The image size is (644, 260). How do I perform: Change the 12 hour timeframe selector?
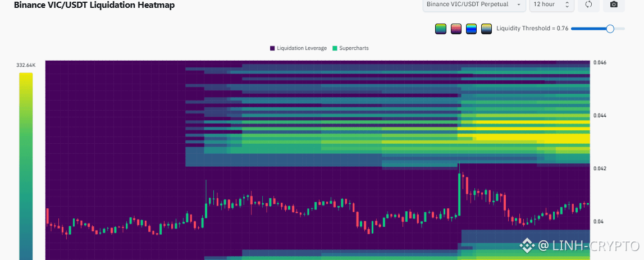551,4
